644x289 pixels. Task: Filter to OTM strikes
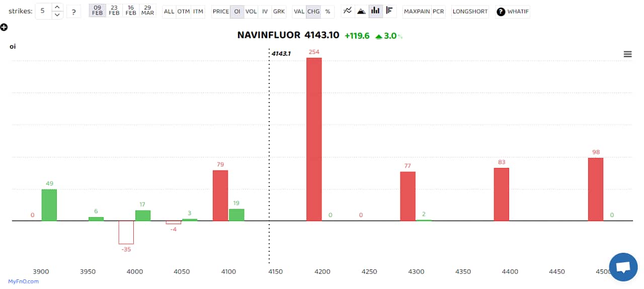183,11
